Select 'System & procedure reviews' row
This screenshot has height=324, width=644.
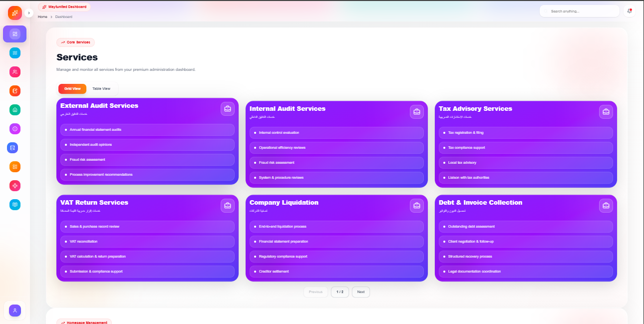(x=336, y=178)
